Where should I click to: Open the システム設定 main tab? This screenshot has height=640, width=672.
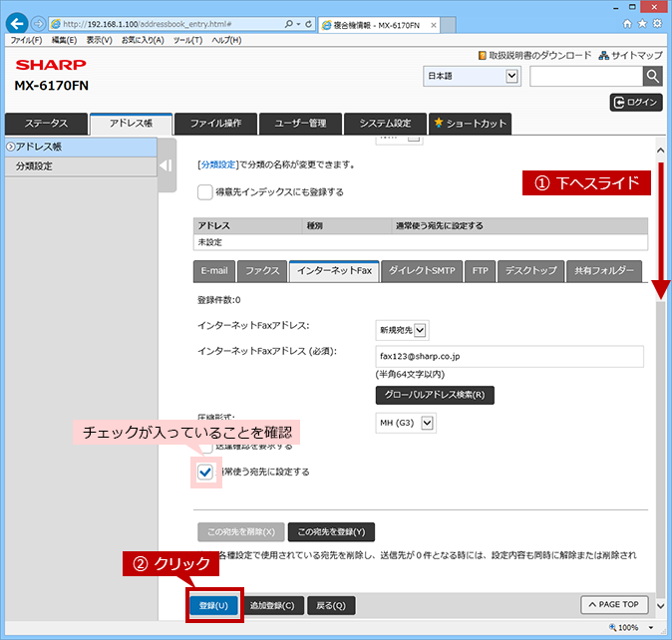[385, 124]
